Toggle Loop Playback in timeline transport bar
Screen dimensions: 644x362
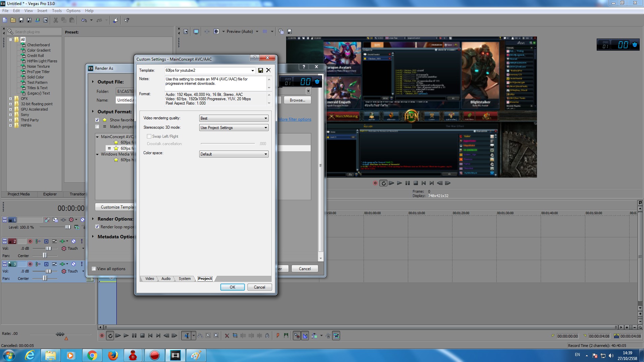click(x=110, y=336)
